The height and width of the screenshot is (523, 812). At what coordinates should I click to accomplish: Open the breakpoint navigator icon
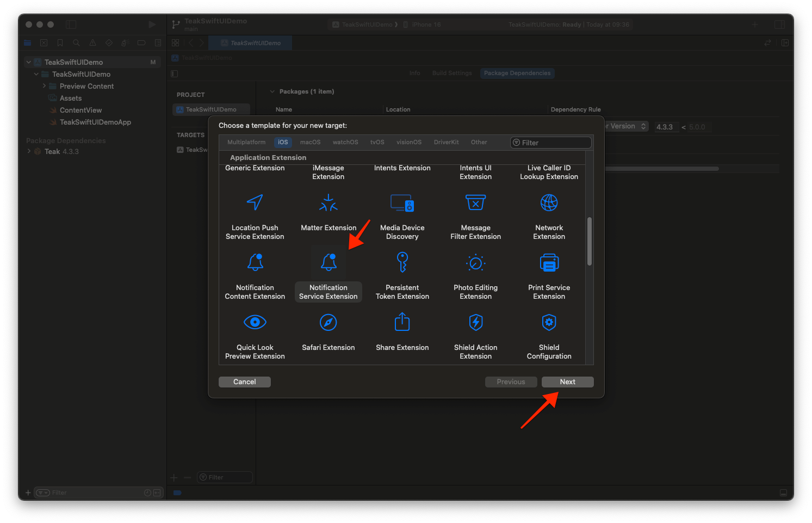141,43
